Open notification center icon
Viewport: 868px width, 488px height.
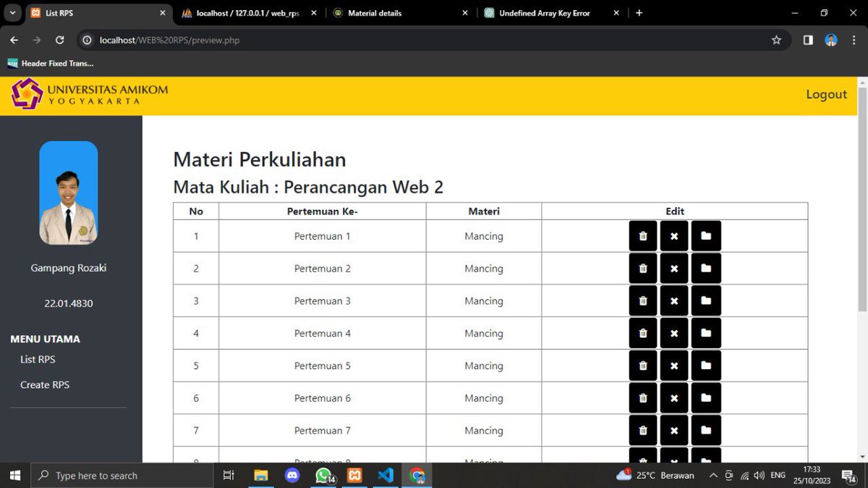[x=849, y=475]
